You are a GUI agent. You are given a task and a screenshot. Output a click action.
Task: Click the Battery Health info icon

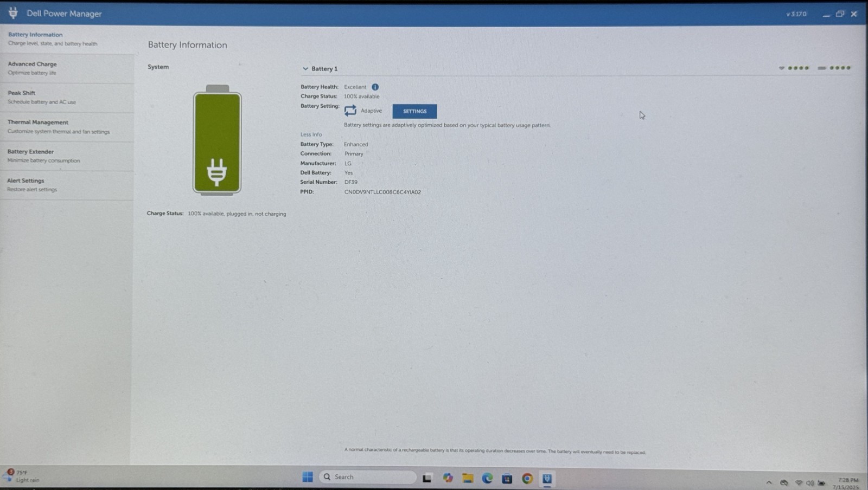375,87
